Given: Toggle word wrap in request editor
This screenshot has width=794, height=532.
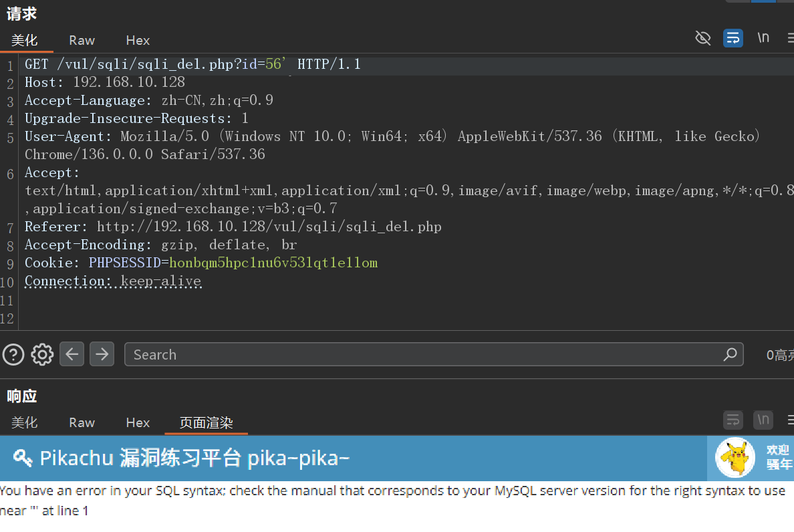Looking at the screenshot, I should tap(733, 38).
